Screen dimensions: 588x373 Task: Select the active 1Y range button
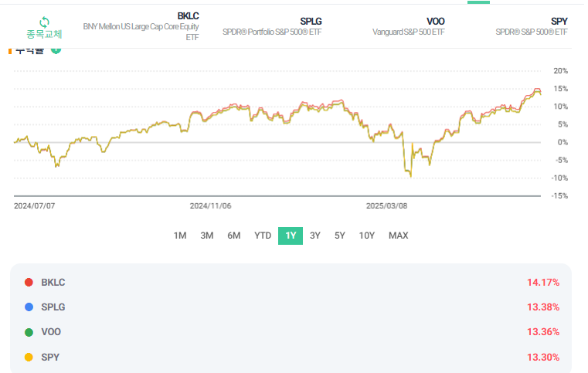coord(291,236)
